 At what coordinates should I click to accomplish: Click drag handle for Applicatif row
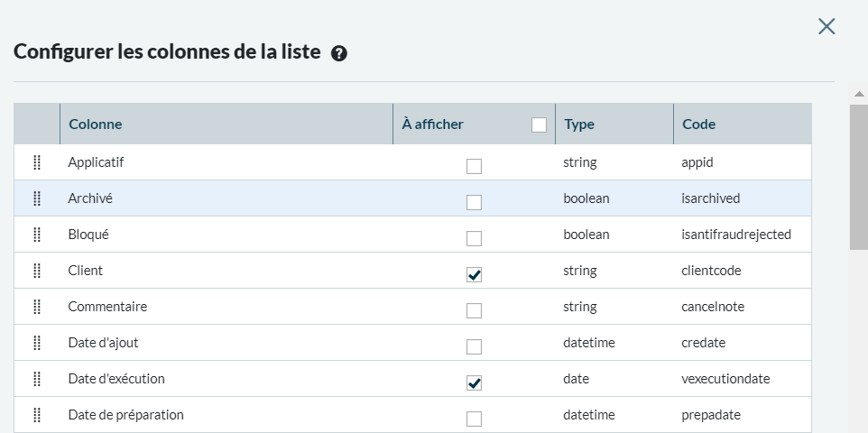tap(37, 162)
